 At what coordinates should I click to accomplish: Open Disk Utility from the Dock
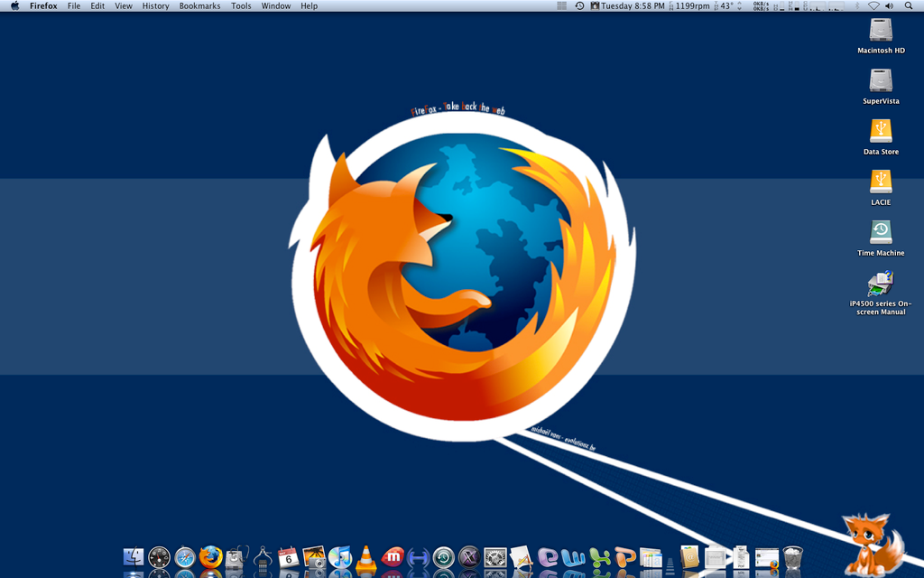(236, 556)
